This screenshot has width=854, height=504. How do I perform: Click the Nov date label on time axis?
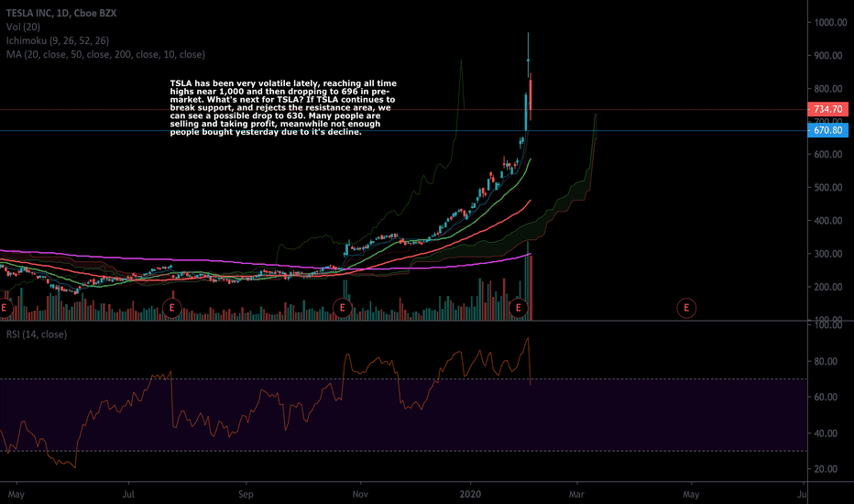point(360,495)
